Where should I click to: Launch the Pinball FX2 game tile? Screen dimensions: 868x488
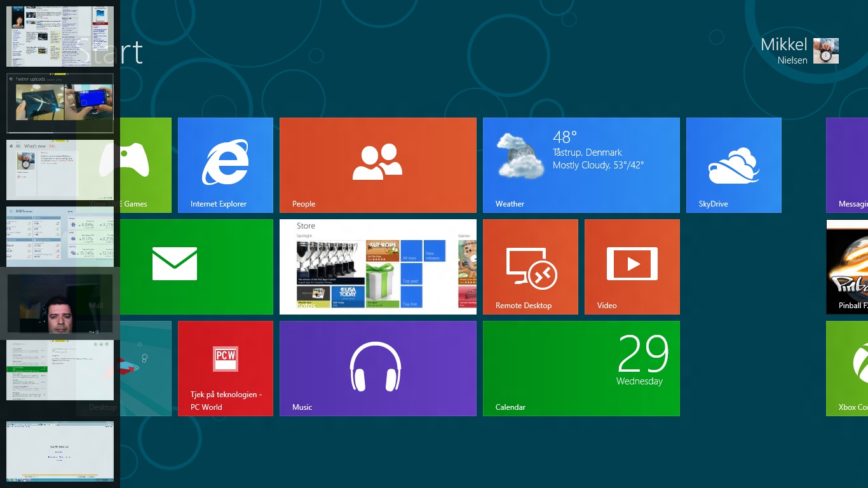point(848,267)
